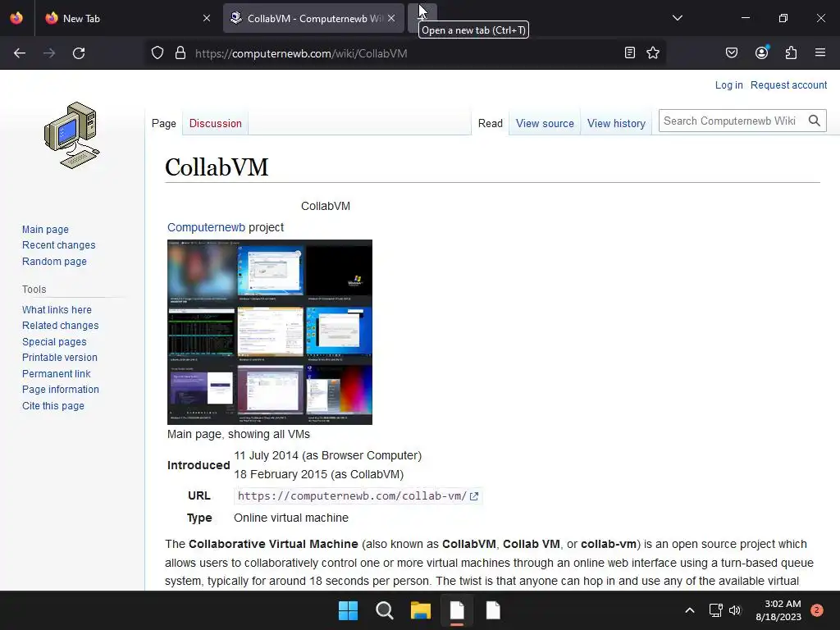Open Page information link
Viewport: 840px width, 630px height.
click(61, 390)
